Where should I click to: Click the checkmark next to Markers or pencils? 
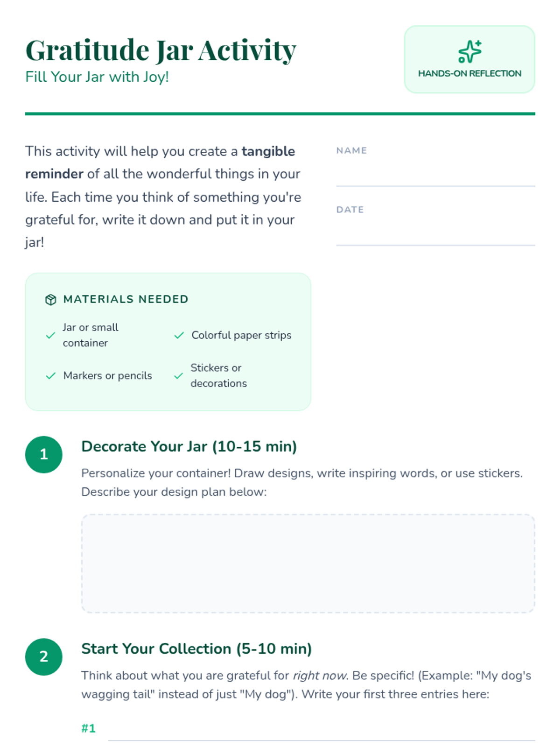(x=50, y=376)
